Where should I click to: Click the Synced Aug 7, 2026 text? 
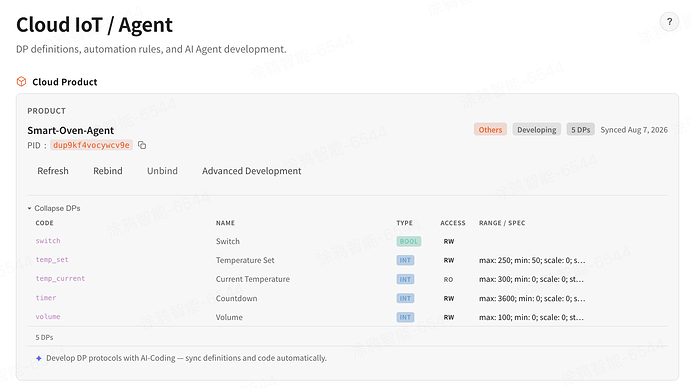click(634, 130)
